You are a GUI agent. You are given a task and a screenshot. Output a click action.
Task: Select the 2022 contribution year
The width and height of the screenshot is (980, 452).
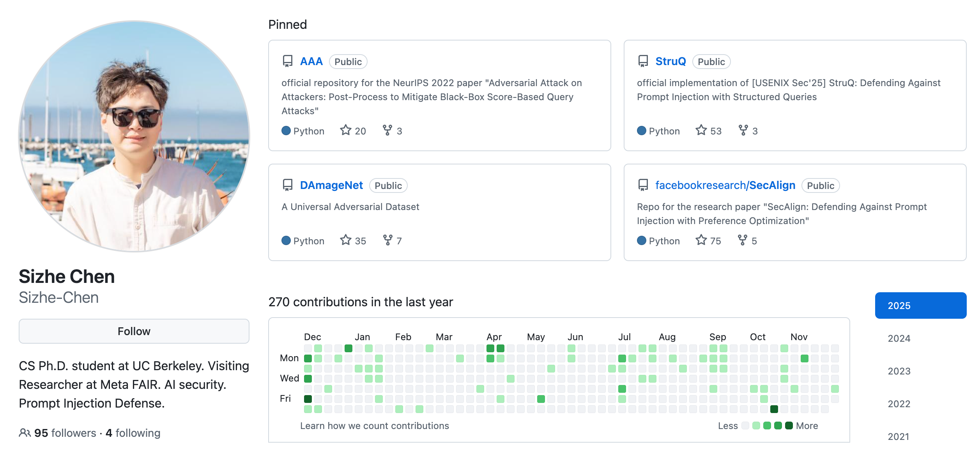pos(899,404)
